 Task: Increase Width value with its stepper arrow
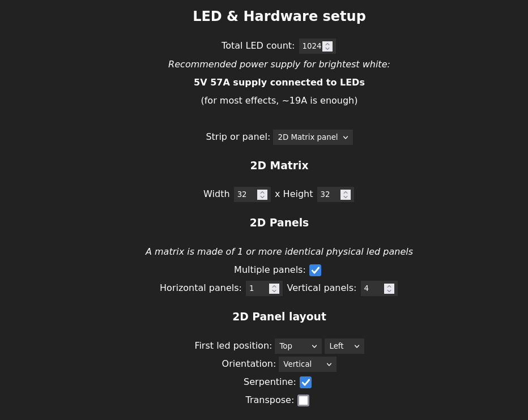(x=262, y=192)
